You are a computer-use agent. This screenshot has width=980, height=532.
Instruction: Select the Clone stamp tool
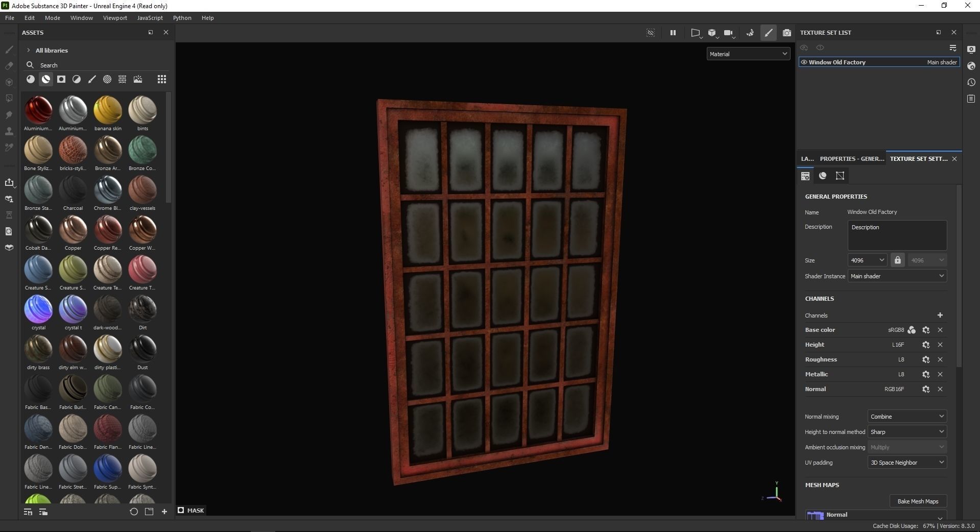click(x=9, y=131)
